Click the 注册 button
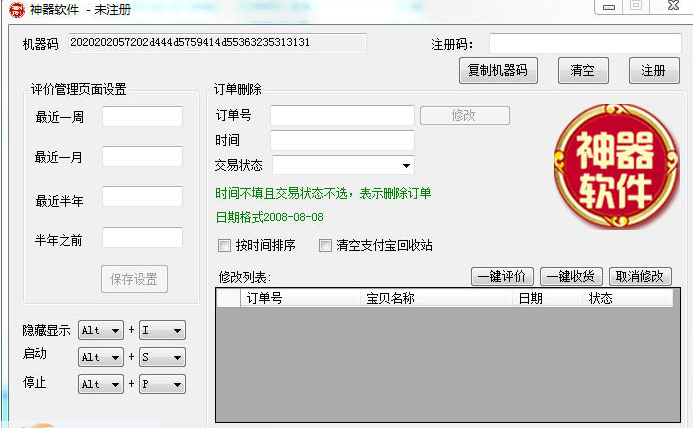 click(x=654, y=70)
